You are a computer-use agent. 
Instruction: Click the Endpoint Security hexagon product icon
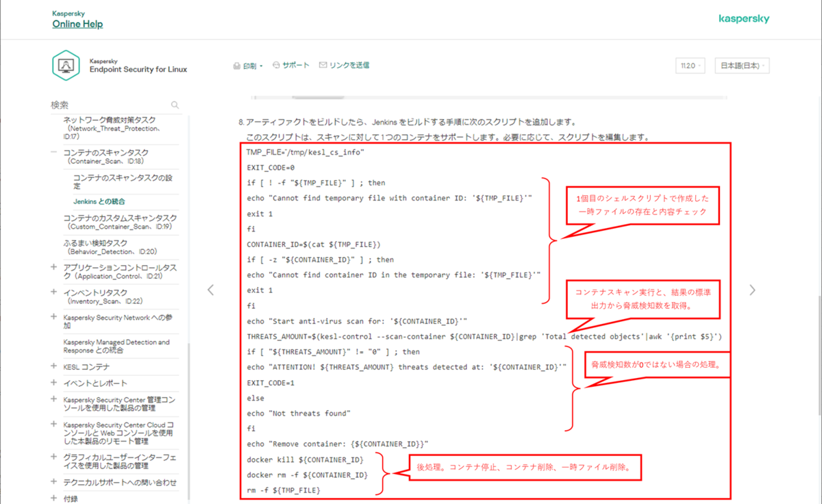[x=66, y=65]
